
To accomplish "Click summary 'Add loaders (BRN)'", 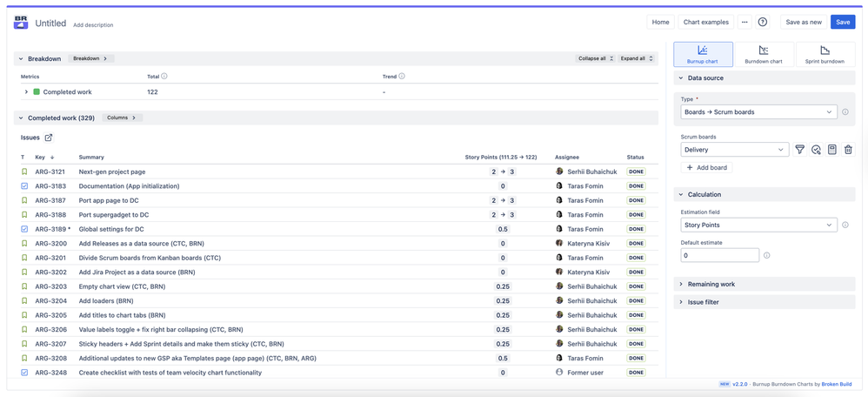I will (107, 301).
